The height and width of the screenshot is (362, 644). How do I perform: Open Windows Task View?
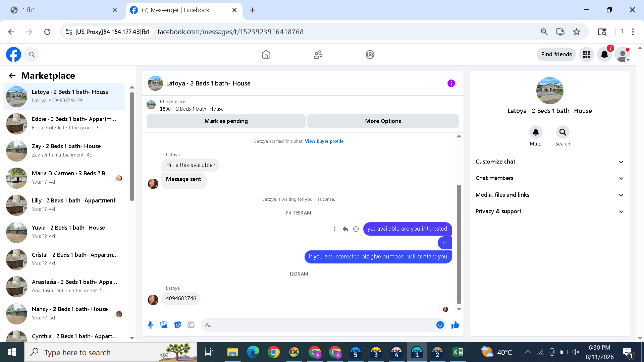(x=209, y=352)
